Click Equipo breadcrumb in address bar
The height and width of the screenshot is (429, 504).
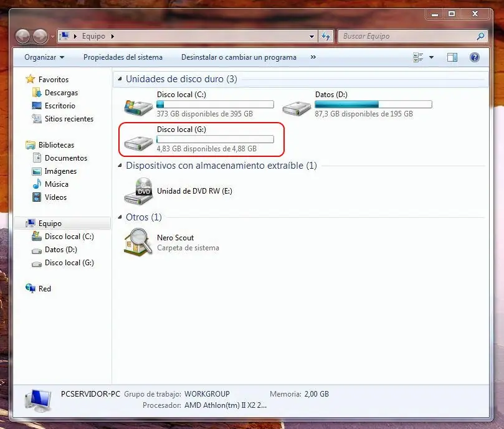pos(93,36)
